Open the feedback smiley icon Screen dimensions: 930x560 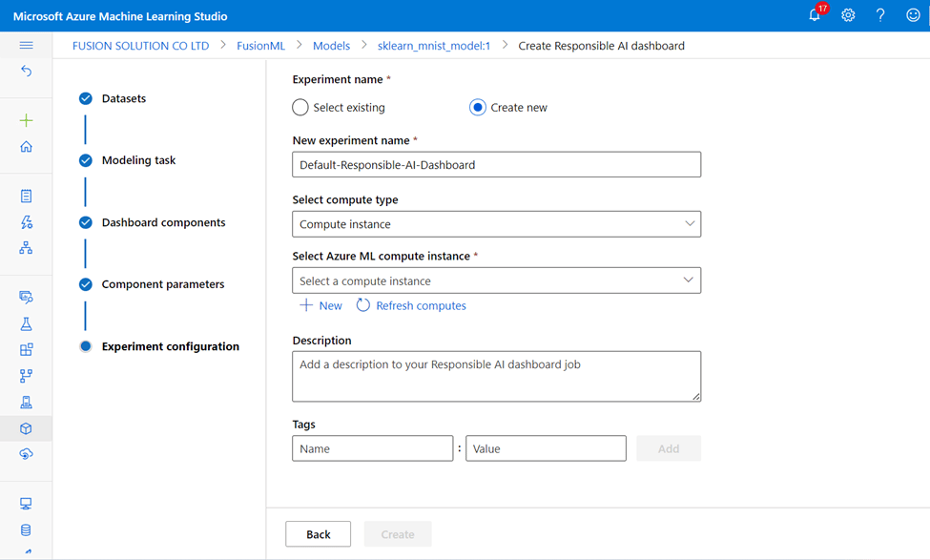914,15
